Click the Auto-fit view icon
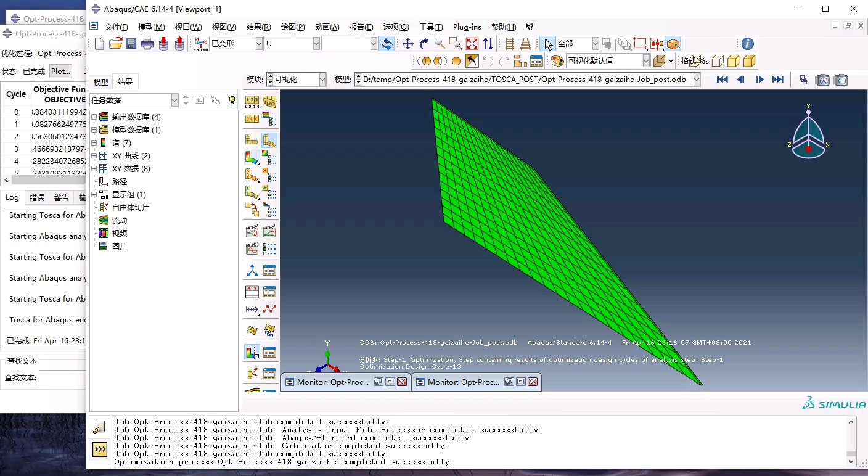Image resolution: width=868 pixels, height=476 pixels. [472, 44]
